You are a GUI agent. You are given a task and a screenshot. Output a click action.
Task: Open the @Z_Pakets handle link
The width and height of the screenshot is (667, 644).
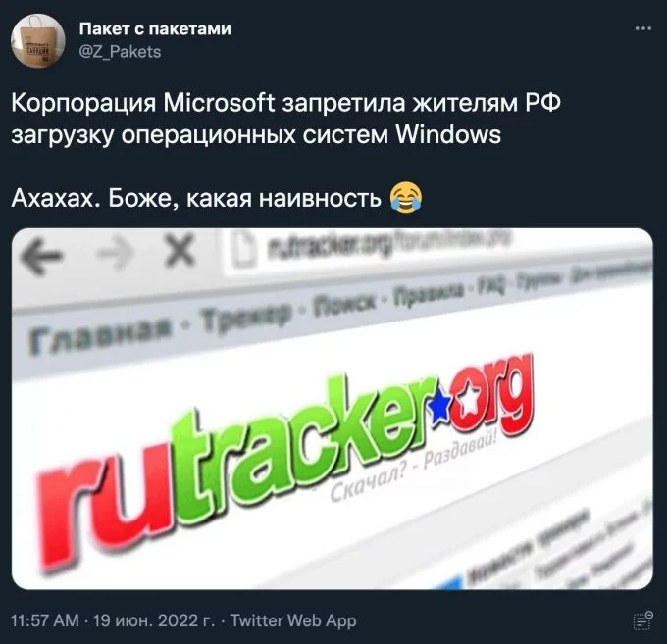(120, 52)
